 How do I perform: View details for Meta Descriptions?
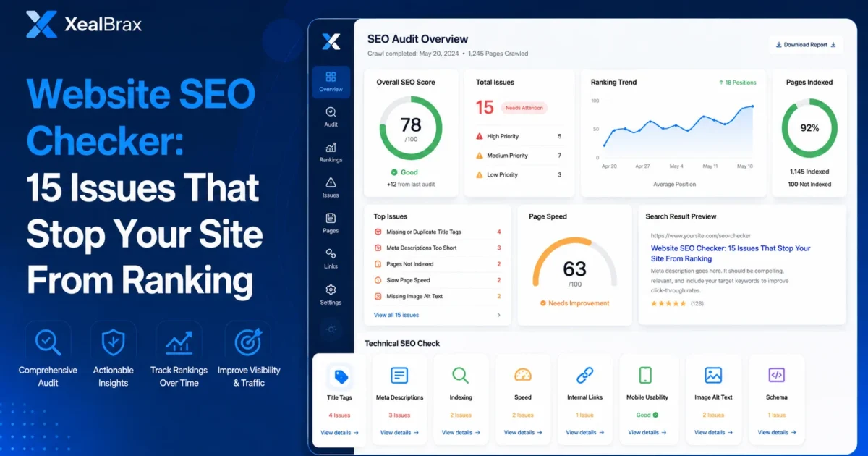coord(399,433)
